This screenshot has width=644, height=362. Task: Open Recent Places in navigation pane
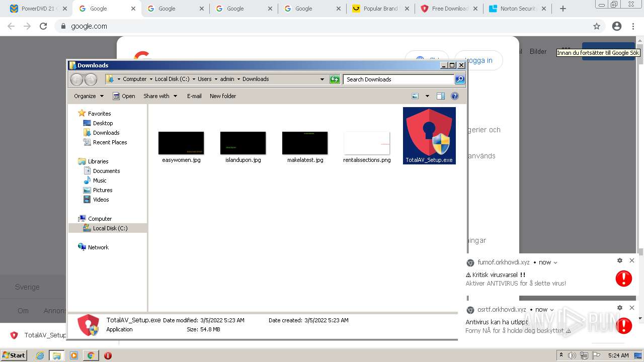[110, 142]
